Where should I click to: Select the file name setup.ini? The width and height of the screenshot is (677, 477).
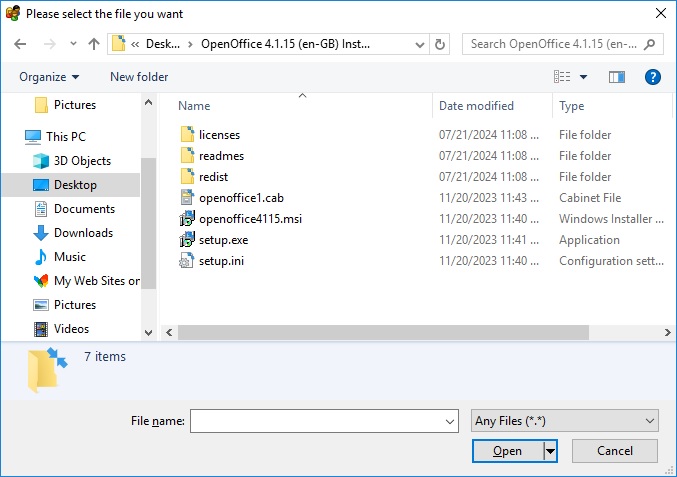pos(221,261)
